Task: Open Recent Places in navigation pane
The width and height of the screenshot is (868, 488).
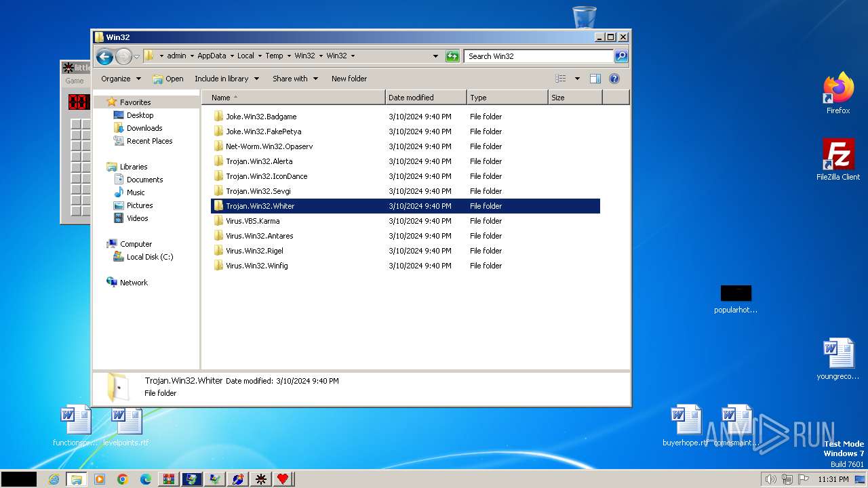Action: point(149,141)
